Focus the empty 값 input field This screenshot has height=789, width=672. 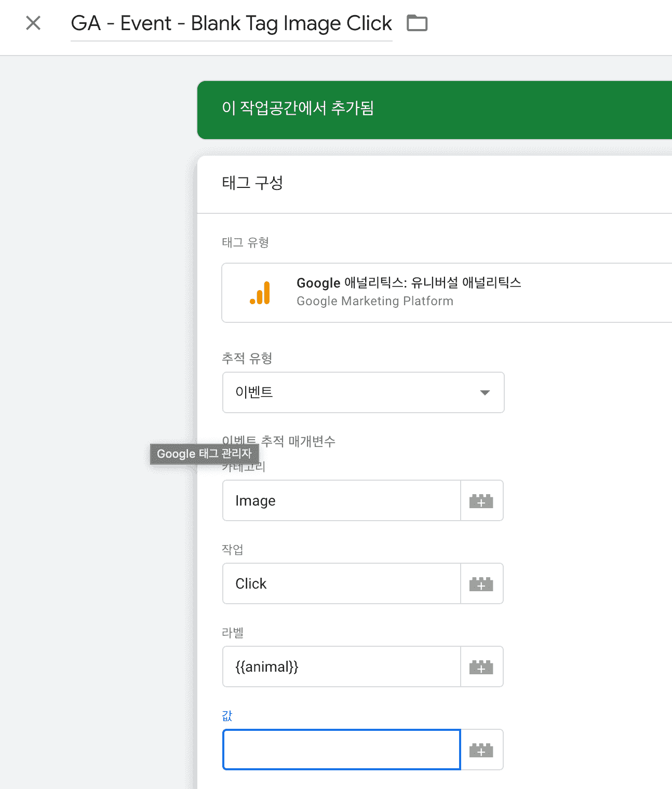(x=341, y=750)
